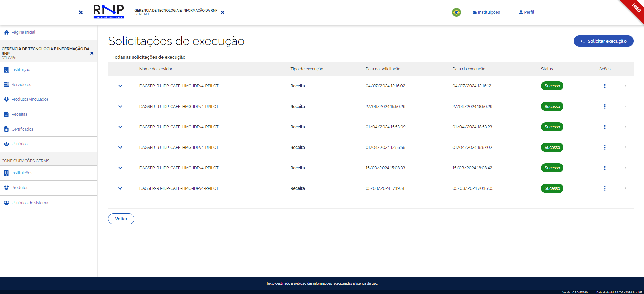Clear the GTI-CAFE institution tag in header
This screenshot has height=294, width=644.
pos(222,12)
